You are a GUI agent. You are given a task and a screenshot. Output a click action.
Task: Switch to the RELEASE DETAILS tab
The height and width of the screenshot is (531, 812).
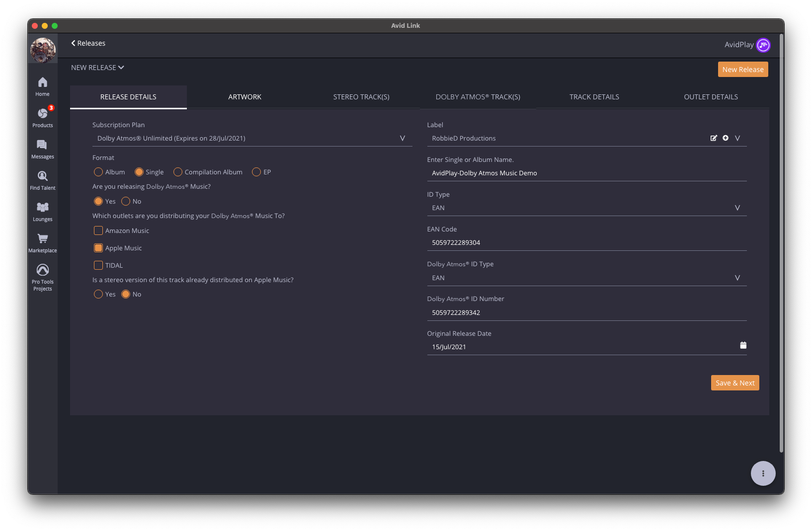[x=128, y=97]
